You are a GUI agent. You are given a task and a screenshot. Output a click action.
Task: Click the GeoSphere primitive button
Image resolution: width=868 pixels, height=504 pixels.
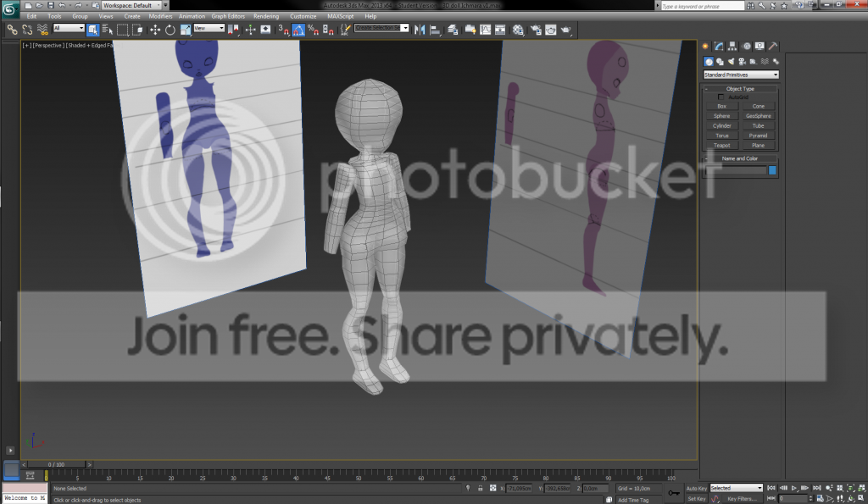click(759, 116)
